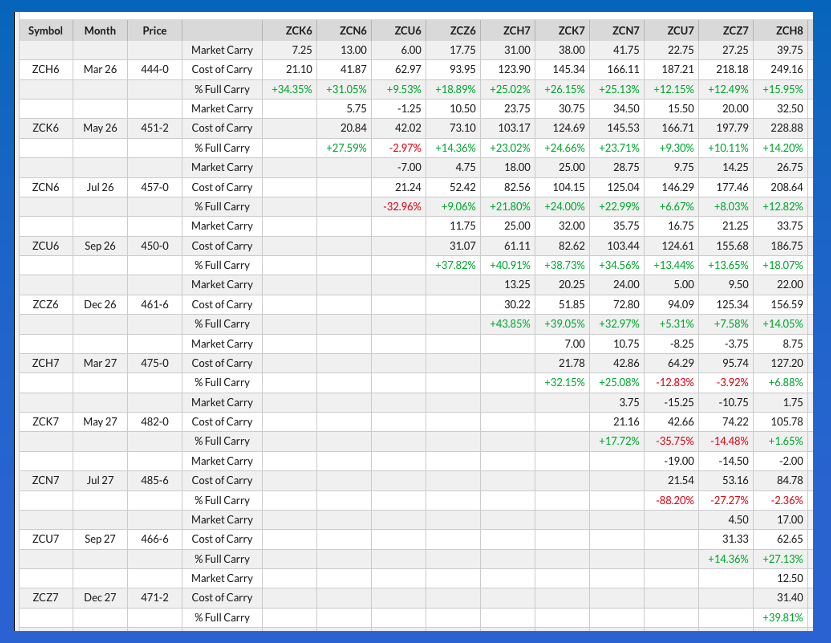Click the Price column header
Viewport: 831px width, 643px height.
154,31
